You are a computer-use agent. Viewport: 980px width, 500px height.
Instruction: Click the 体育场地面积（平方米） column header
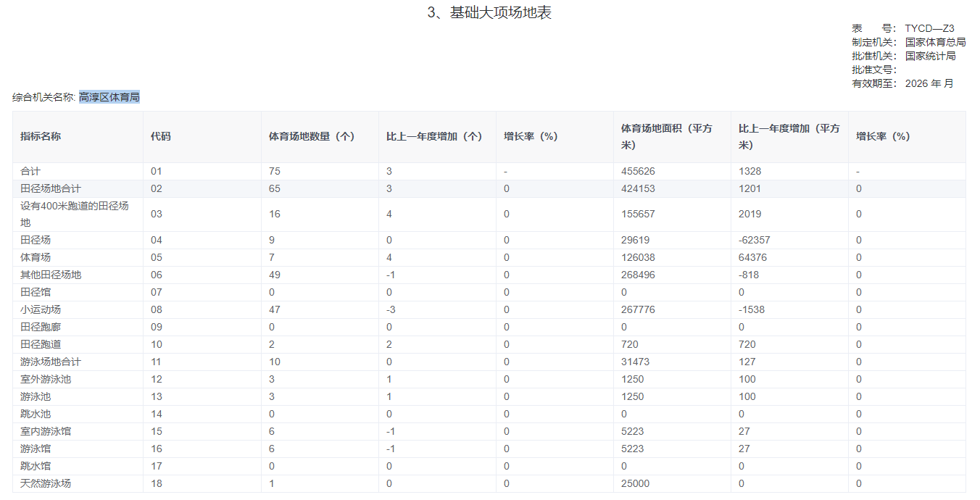click(666, 136)
